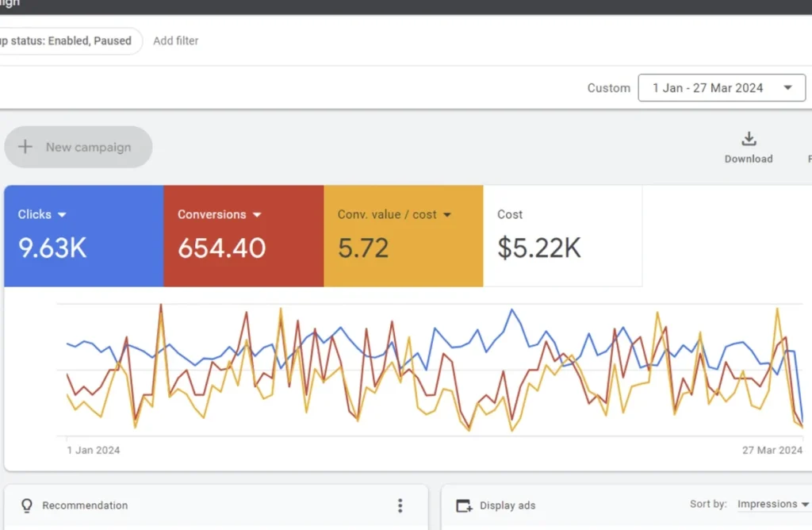The width and height of the screenshot is (812, 530).
Task: Expand the Conv. value / cost dropdown arrow
Action: 447,215
